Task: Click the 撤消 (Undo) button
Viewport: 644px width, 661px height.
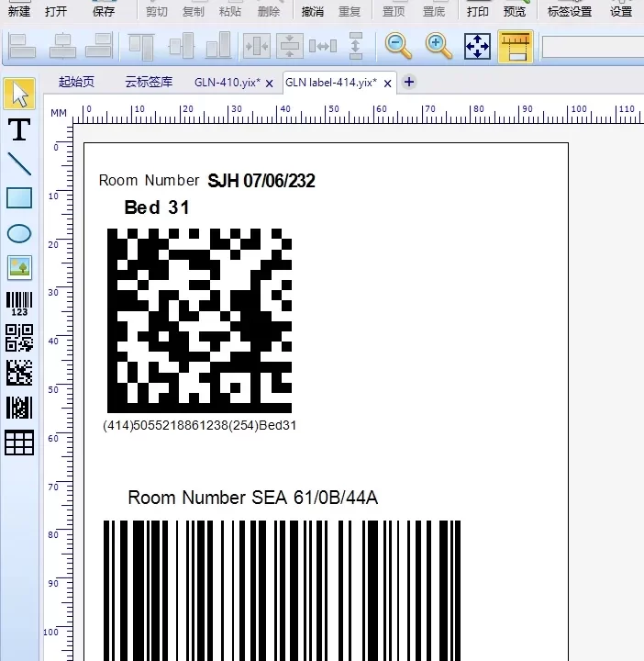Action: coord(313,11)
